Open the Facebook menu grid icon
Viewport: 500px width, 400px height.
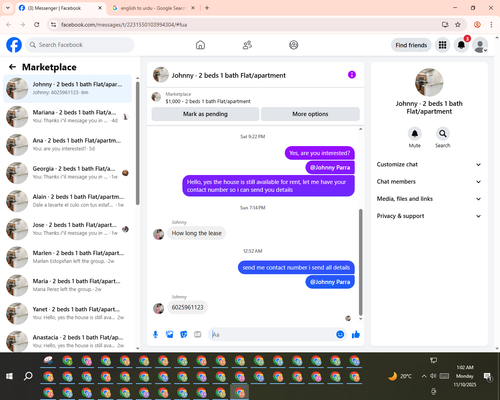click(442, 45)
